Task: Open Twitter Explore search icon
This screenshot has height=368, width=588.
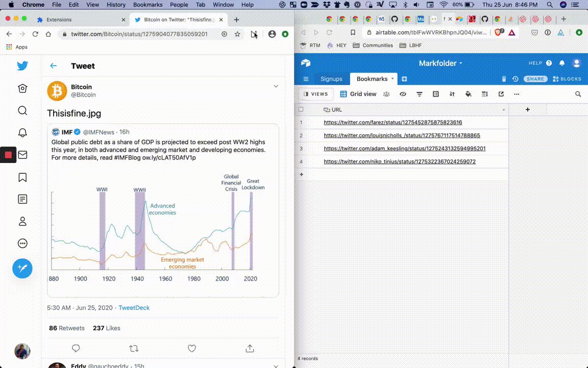Action: pos(22,110)
